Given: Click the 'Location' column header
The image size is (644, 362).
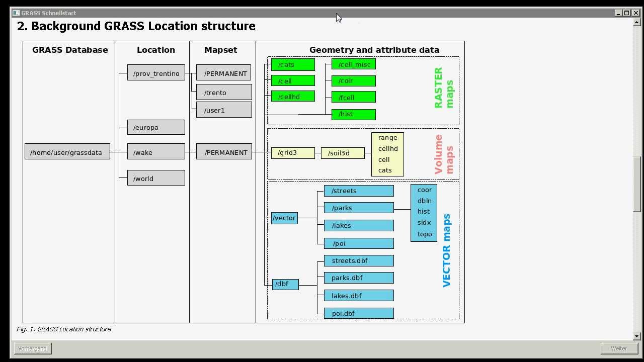Looking at the screenshot, I should pos(156,50).
